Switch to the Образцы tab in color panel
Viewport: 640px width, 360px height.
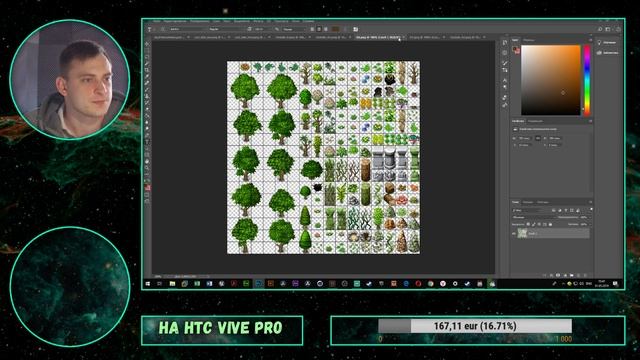pos(529,40)
